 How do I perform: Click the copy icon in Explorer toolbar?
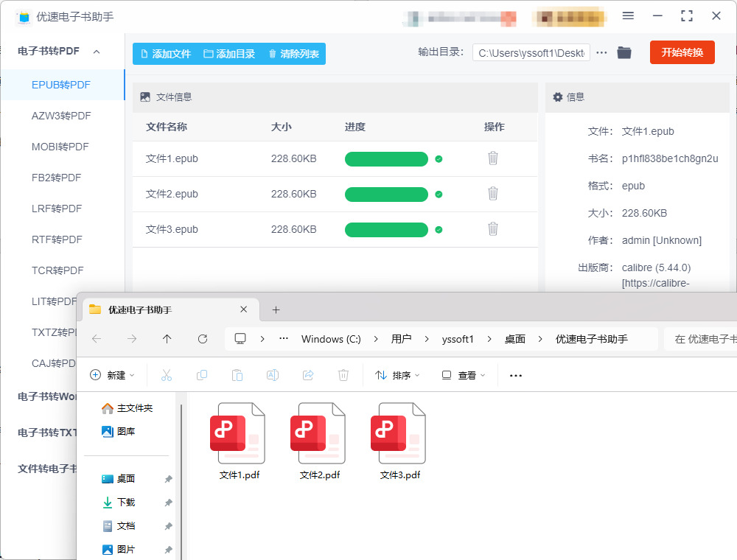pos(202,375)
